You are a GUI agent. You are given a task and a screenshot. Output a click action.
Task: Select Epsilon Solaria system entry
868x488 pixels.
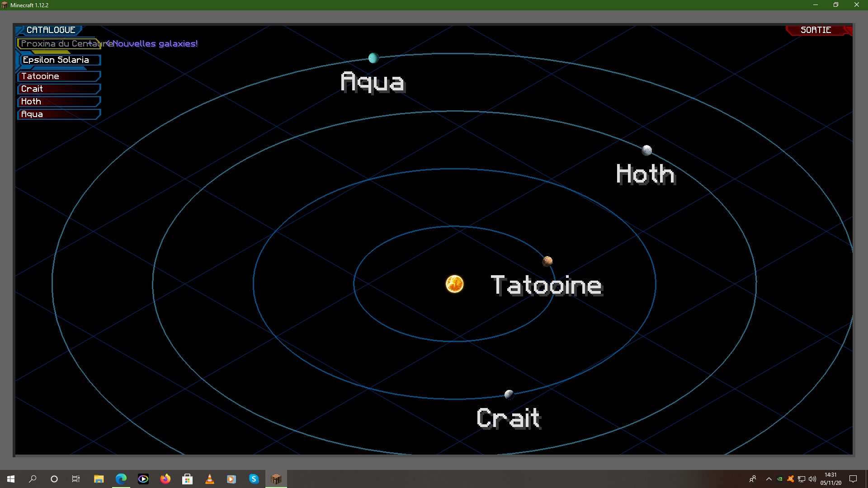click(59, 60)
